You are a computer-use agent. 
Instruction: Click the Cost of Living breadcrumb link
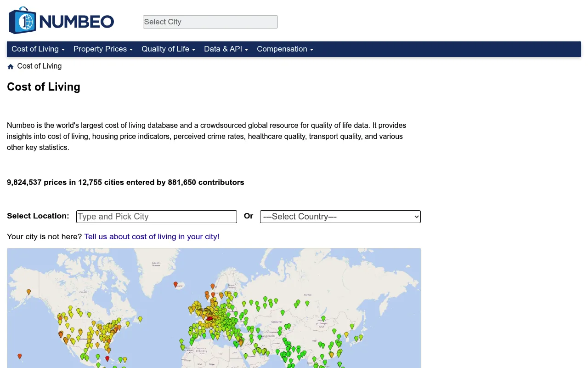pyautogui.click(x=40, y=66)
